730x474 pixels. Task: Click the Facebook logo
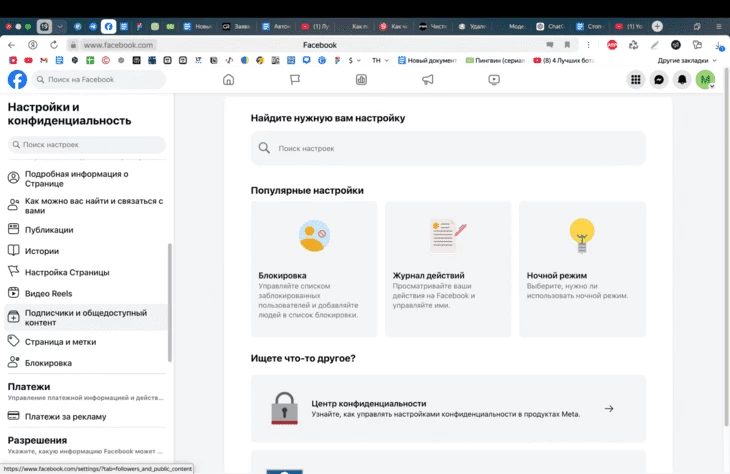click(17, 80)
